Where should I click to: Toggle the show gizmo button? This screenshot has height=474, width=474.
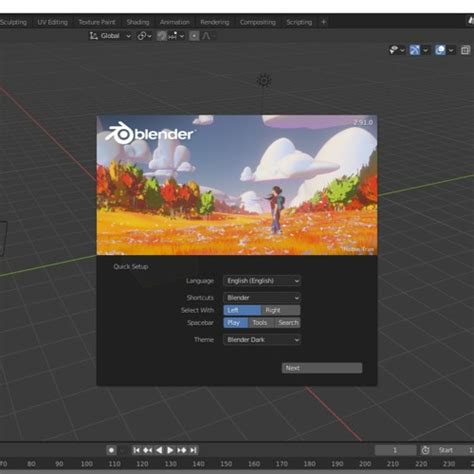click(414, 50)
